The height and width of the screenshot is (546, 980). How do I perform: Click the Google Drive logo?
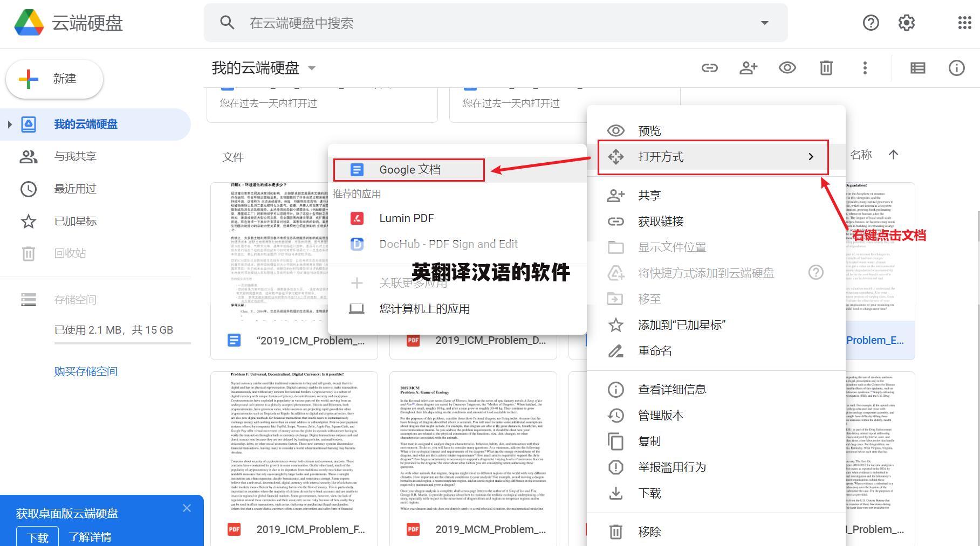click(x=29, y=23)
